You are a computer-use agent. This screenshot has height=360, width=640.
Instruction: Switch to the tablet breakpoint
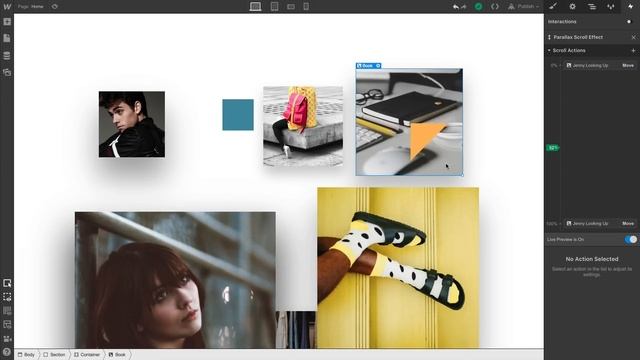274,7
